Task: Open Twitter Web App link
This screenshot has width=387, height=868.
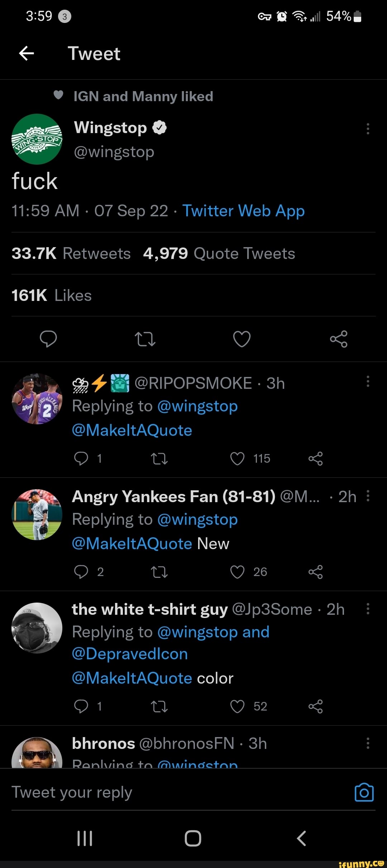Action: pos(244,211)
